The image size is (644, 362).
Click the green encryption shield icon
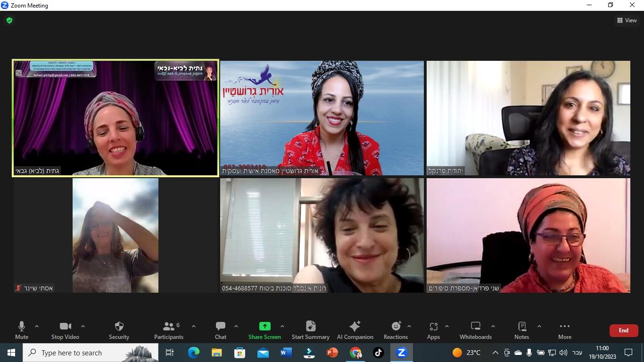click(x=9, y=20)
